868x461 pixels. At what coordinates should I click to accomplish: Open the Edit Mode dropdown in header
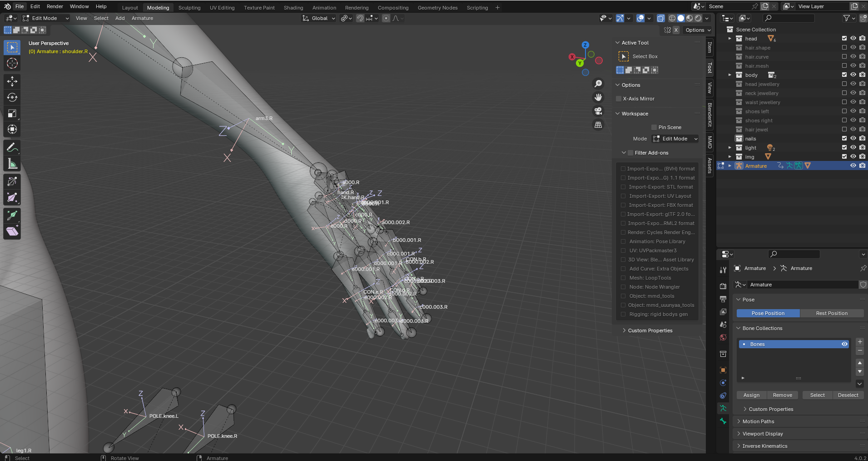coord(45,18)
